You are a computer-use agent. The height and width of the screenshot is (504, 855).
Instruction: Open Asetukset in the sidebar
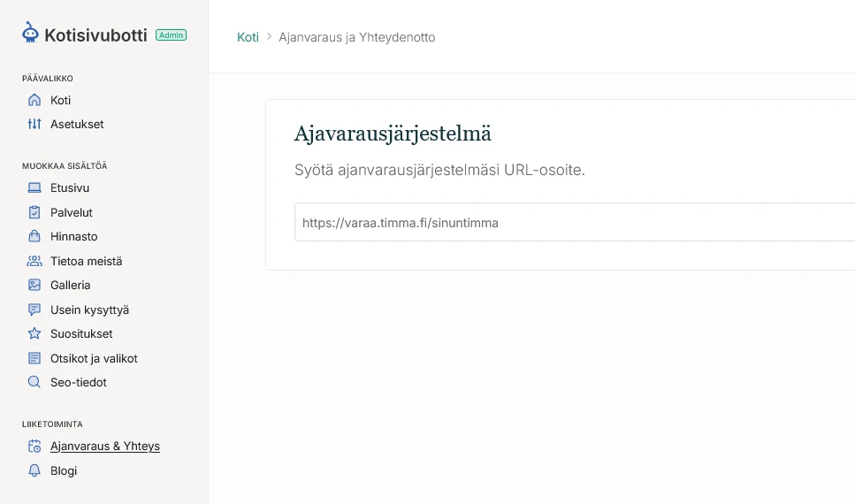pos(77,125)
